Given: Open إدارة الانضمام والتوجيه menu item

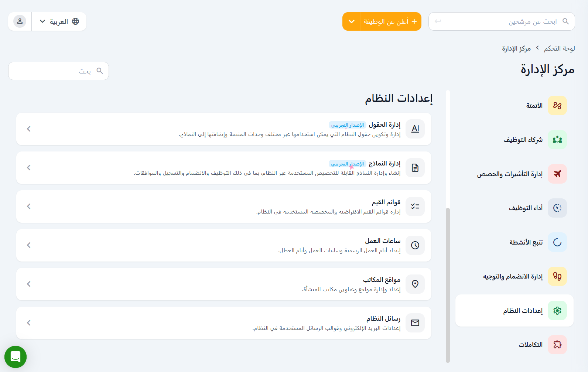Looking at the screenshot, I should 513,276.
